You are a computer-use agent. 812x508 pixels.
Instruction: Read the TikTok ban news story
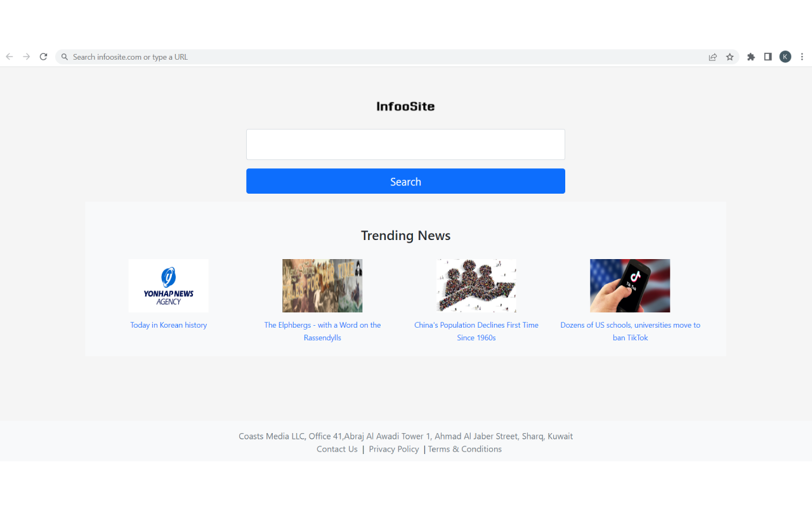pyautogui.click(x=630, y=331)
